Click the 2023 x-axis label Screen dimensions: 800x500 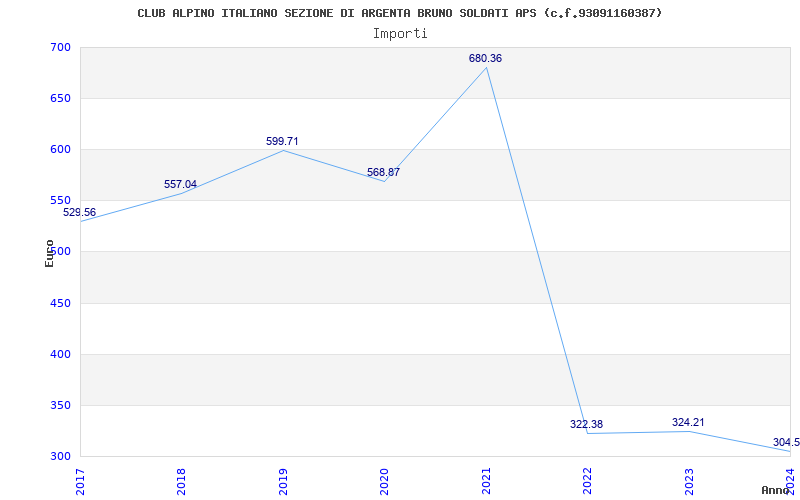[x=689, y=481]
